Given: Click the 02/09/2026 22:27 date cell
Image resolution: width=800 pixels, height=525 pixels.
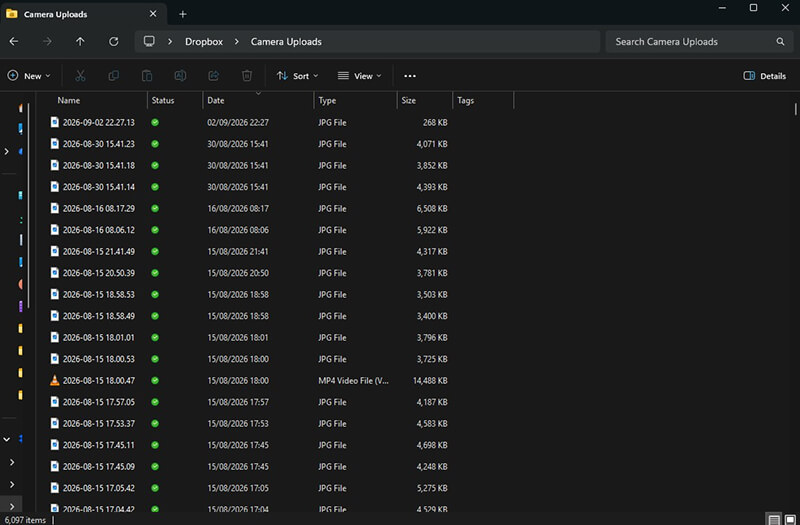Looking at the screenshot, I should (238, 122).
